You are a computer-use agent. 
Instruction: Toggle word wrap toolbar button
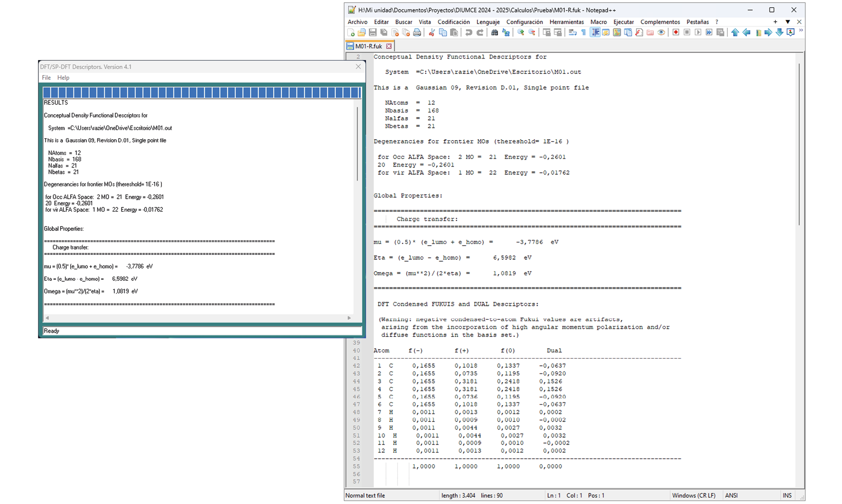coord(573,33)
